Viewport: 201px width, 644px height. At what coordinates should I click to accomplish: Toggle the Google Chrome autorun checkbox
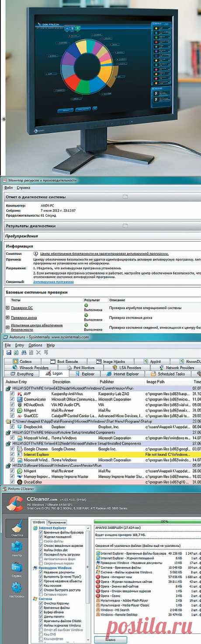click(x=13, y=449)
